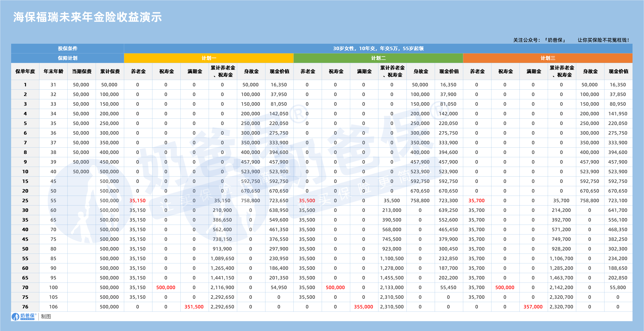Click the 累计保费 column header

[110, 71]
